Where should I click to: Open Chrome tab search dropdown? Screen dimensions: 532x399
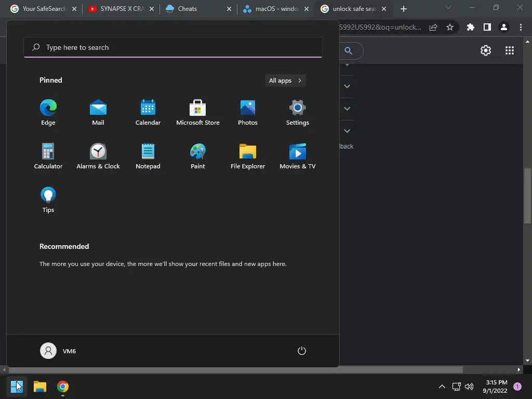448,7
